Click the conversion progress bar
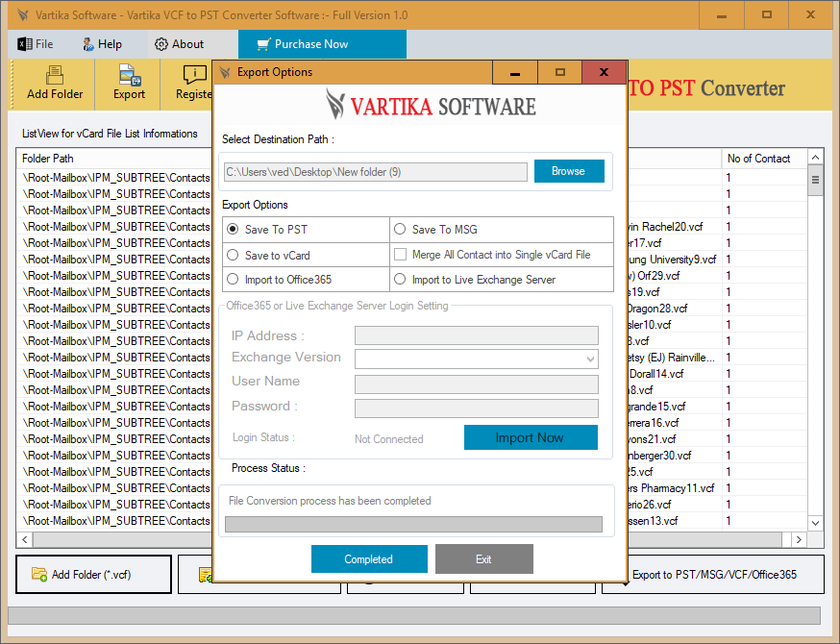 coord(413,524)
